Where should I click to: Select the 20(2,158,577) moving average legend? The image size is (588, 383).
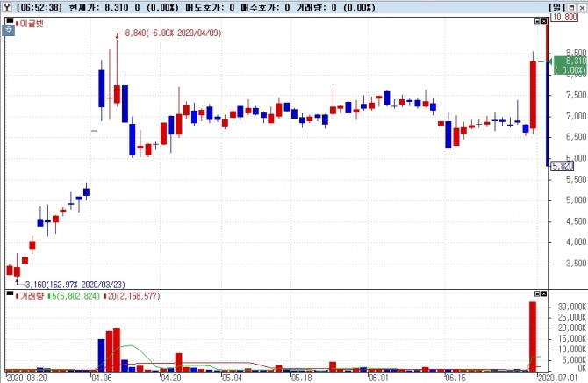[x=134, y=296]
